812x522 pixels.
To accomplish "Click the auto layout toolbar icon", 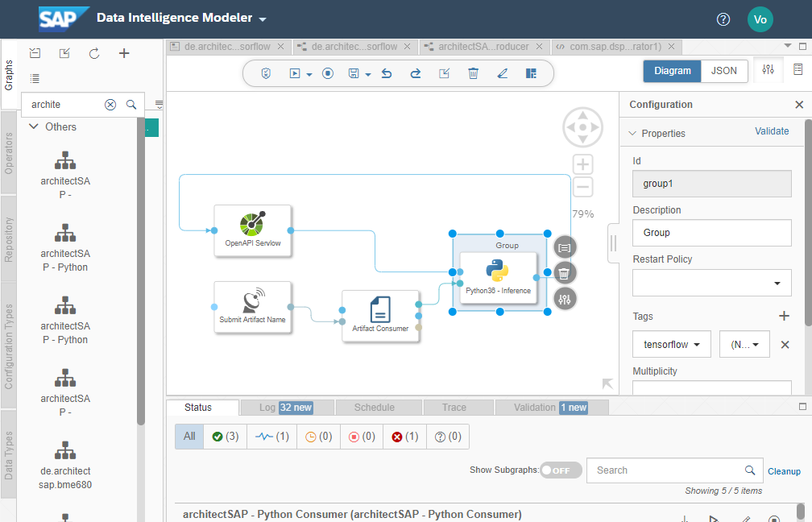I will tap(531, 73).
